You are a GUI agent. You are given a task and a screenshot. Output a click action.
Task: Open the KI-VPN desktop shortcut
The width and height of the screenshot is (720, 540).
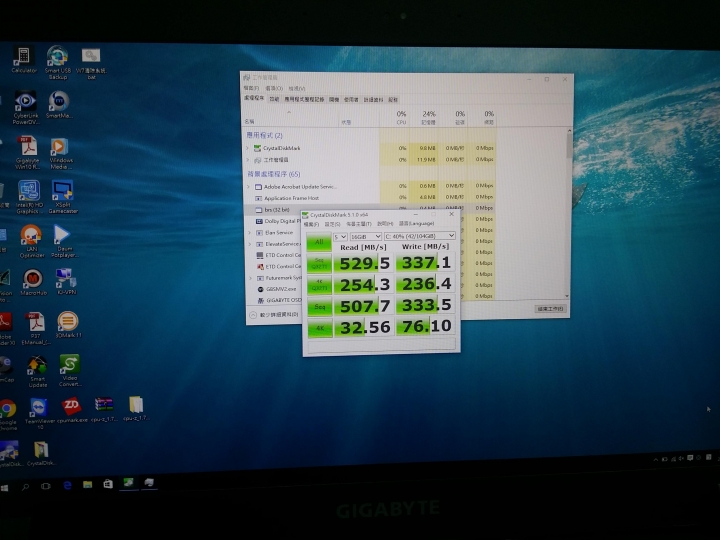point(67,281)
